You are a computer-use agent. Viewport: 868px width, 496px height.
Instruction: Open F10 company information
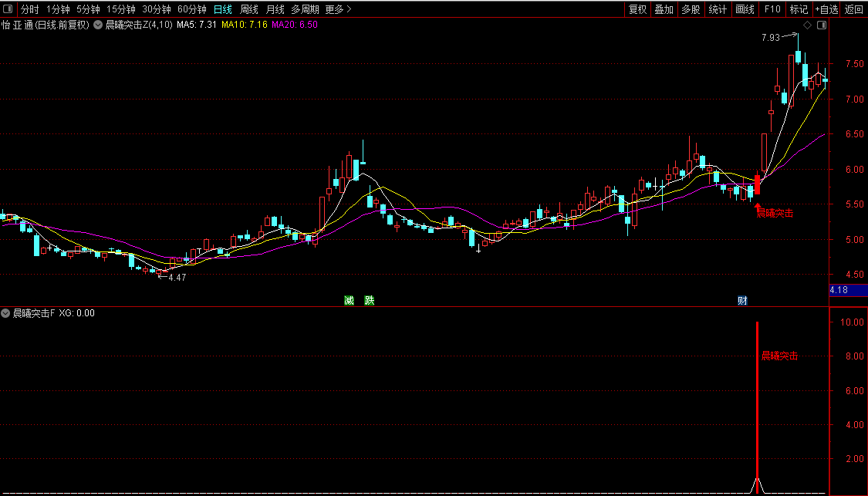tap(772, 9)
